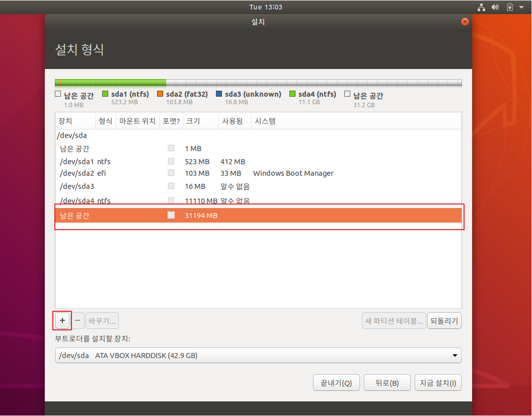Image resolution: width=532 pixels, height=416 pixels.
Task: Click the minus button to remove partition
Action: pyautogui.click(x=78, y=321)
